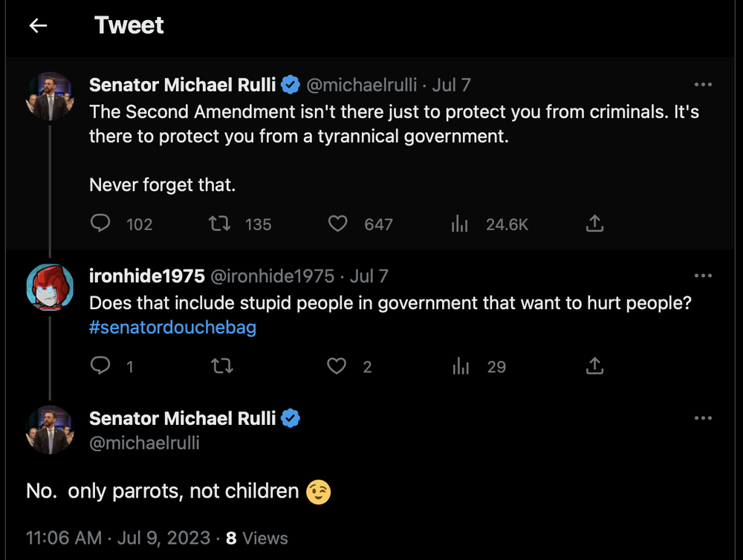
Task: Open more options on Senator Rulli's first tweet
Action: 702,85
